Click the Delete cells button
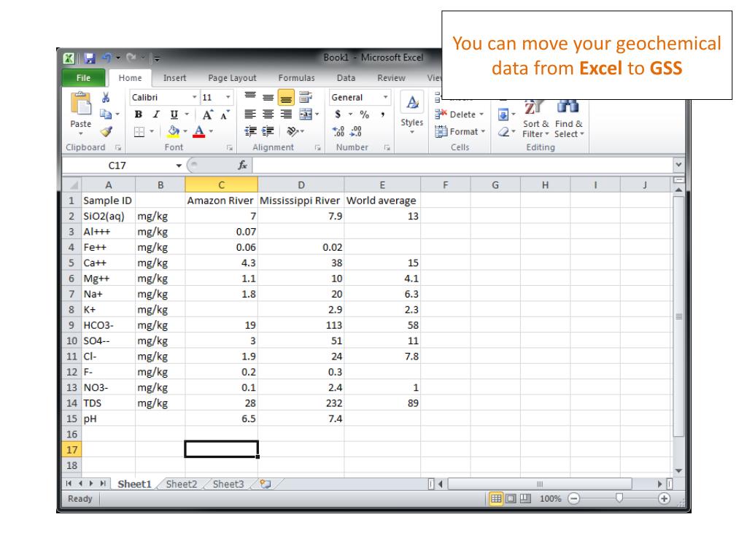The width and height of the screenshot is (747, 560). point(460,114)
